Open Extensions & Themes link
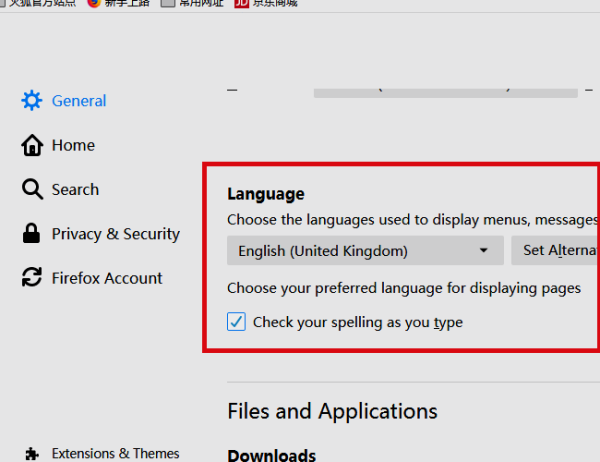600x462 pixels. coord(102,454)
